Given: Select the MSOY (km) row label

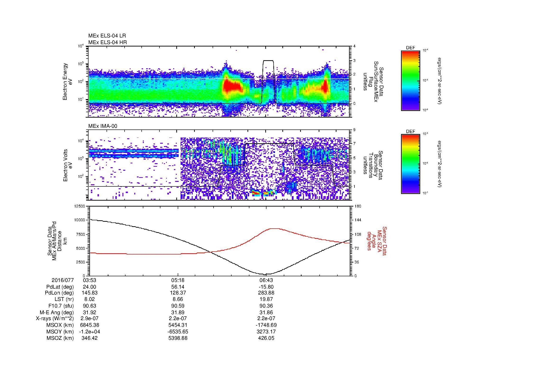Looking at the screenshot, I should coord(60,332).
